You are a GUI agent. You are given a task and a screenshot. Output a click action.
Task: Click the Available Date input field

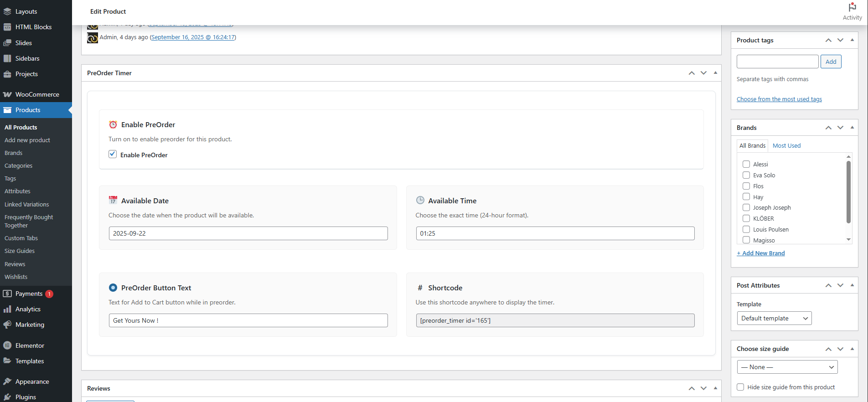pos(248,233)
